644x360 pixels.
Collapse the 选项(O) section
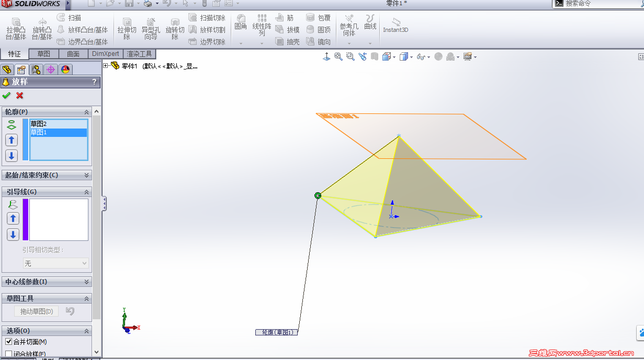pyautogui.click(x=87, y=331)
